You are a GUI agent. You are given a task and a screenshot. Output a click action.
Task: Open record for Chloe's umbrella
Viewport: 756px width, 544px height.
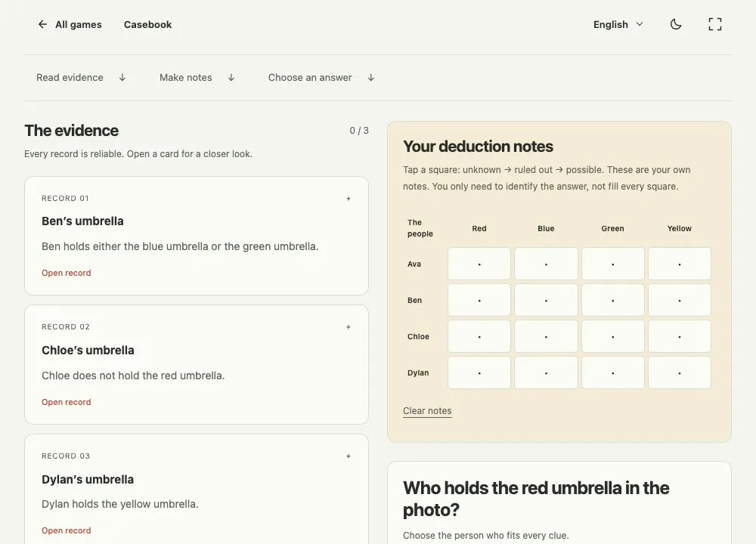click(66, 402)
